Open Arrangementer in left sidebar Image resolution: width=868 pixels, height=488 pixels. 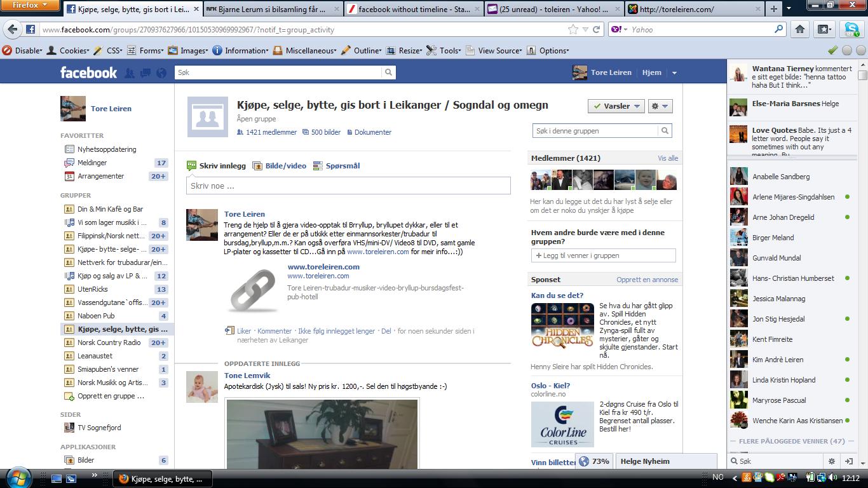point(101,176)
